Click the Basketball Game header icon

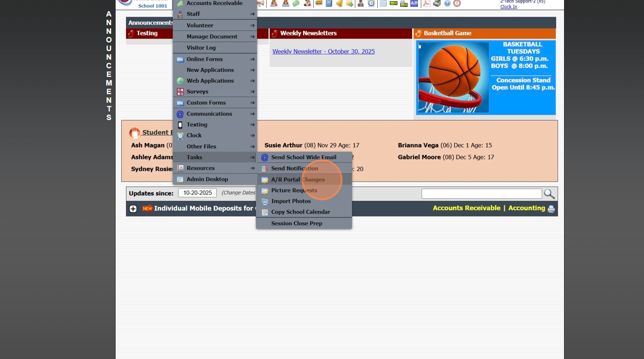click(x=418, y=33)
